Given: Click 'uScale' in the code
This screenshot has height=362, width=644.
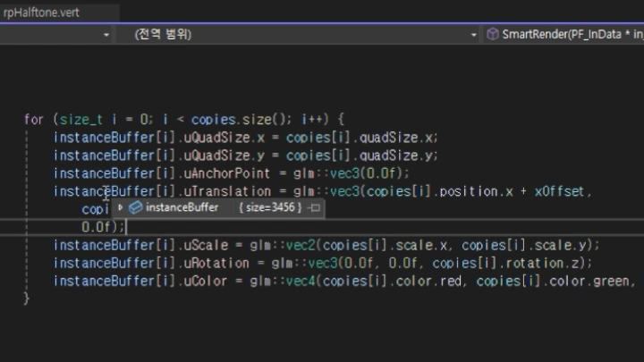Looking at the screenshot, I should pyautogui.click(x=206, y=246).
